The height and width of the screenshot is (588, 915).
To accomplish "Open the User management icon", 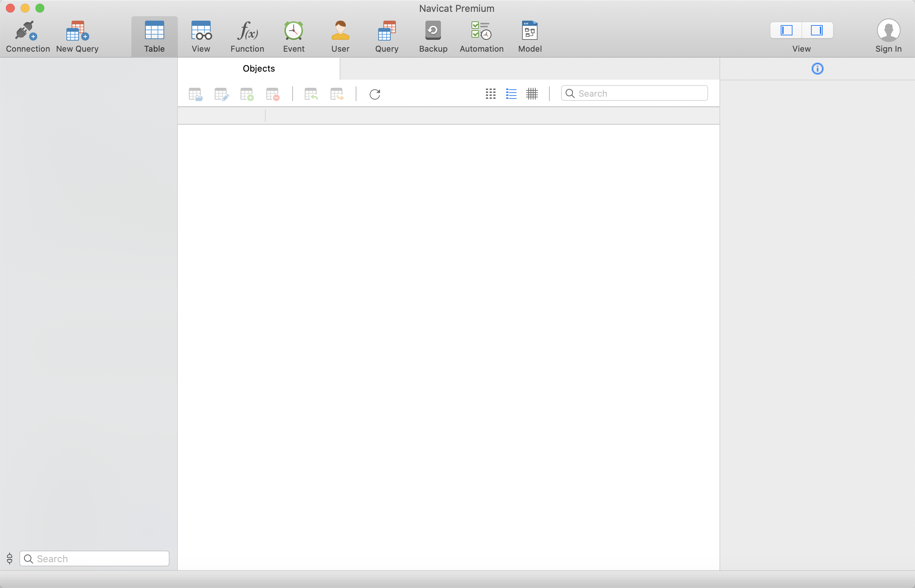I will pos(340,31).
